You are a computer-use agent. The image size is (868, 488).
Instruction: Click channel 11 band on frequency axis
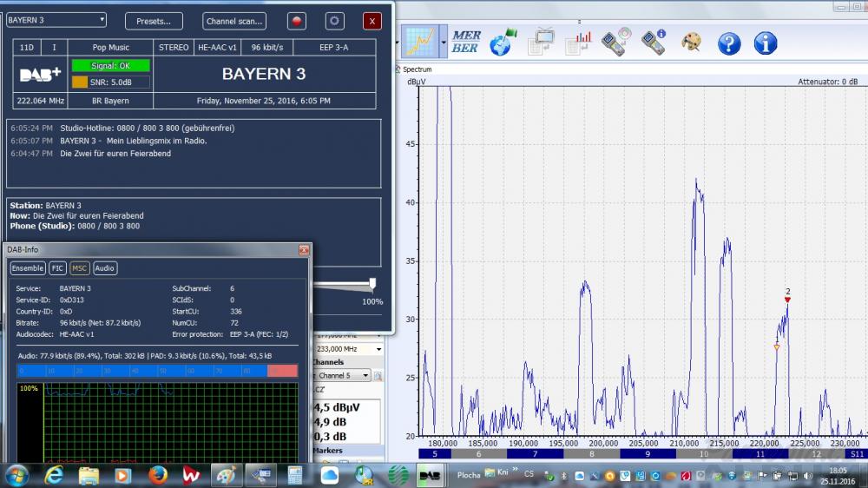[x=760, y=454]
